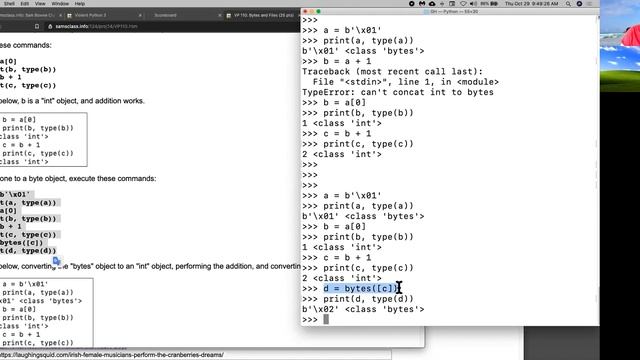Click the volume icon in menu bar
The width and height of the screenshot is (640, 360).
point(473,4)
